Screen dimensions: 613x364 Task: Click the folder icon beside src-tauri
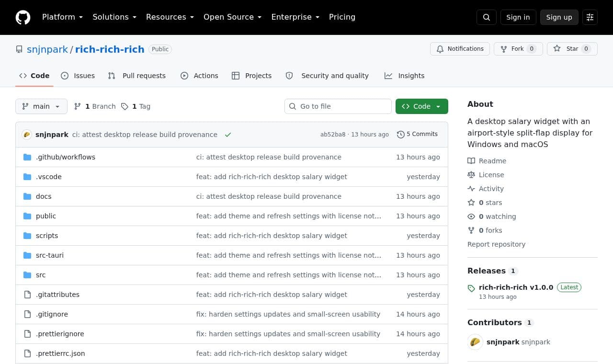point(27,255)
